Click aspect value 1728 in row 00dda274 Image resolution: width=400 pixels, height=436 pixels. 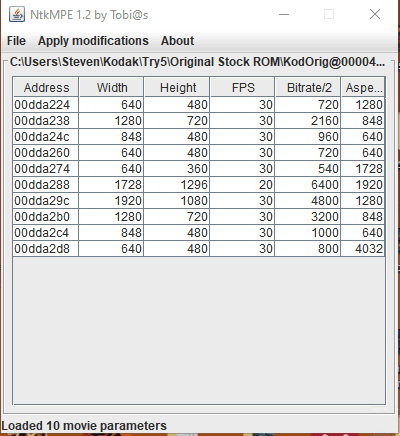pos(363,169)
